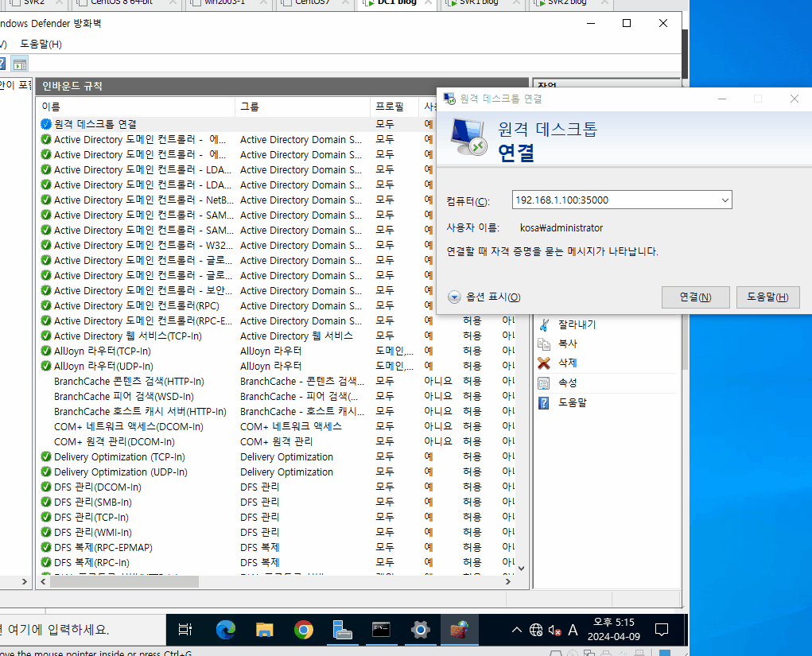812x656 pixels.
Task: Sort rules by 그룹 column header
Action: [303, 107]
